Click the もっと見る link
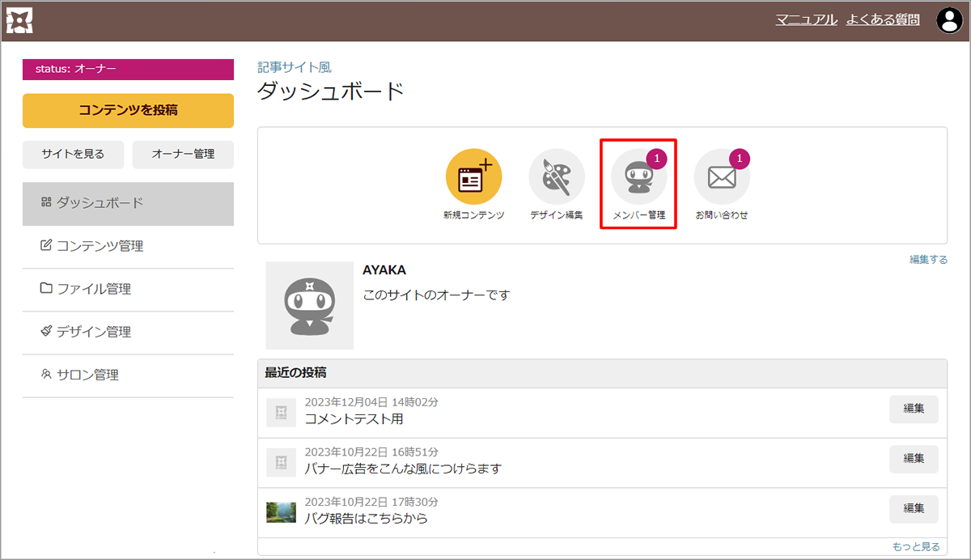Image resolution: width=971 pixels, height=560 pixels. click(x=915, y=547)
